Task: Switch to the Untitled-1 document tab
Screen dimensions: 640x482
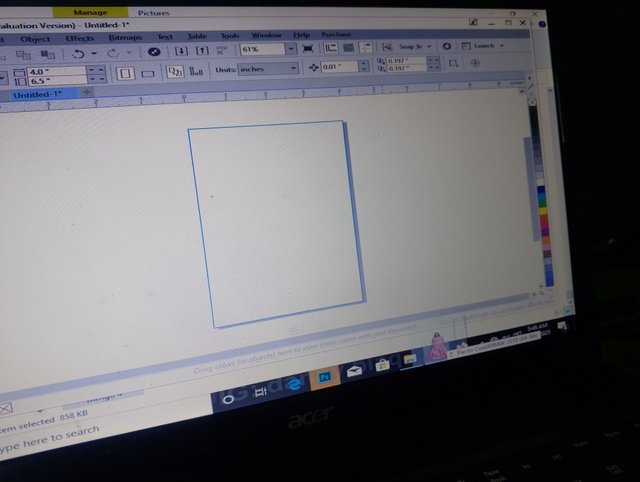Action: (x=38, y=95)
